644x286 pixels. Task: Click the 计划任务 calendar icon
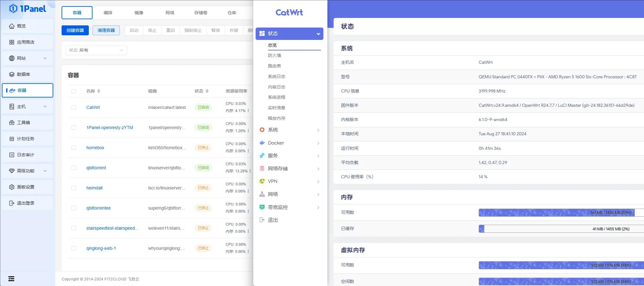click(x=12, y=139)
